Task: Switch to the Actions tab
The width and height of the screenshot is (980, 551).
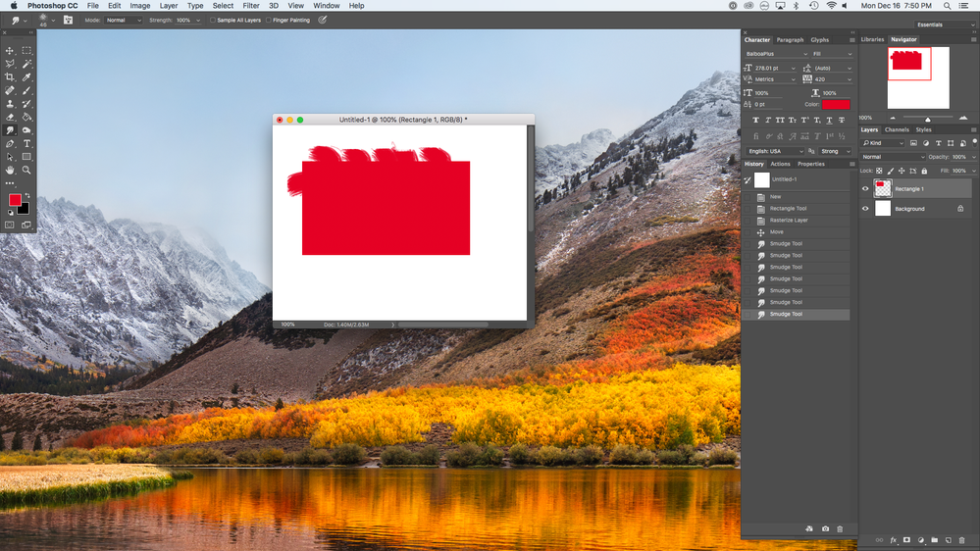Action: (780, 165)
